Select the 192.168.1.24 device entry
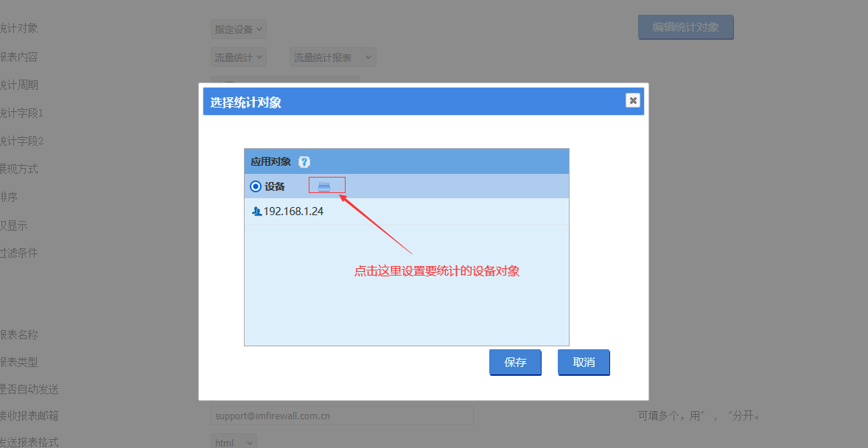 coord(293,211)
